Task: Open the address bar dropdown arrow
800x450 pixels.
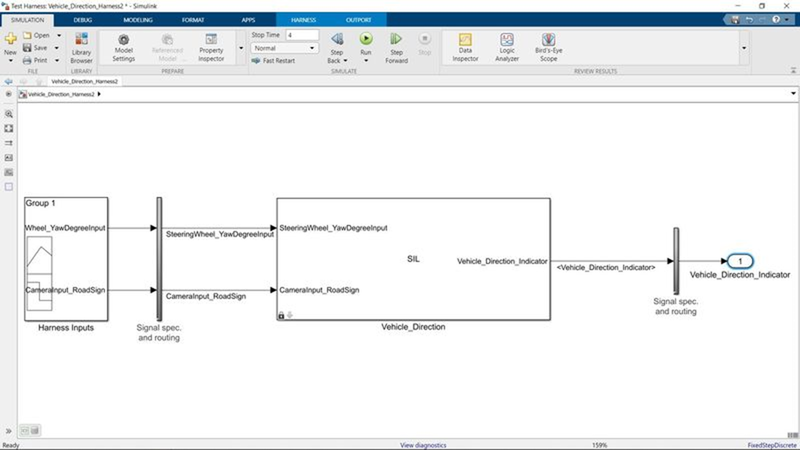Action: 793,94
